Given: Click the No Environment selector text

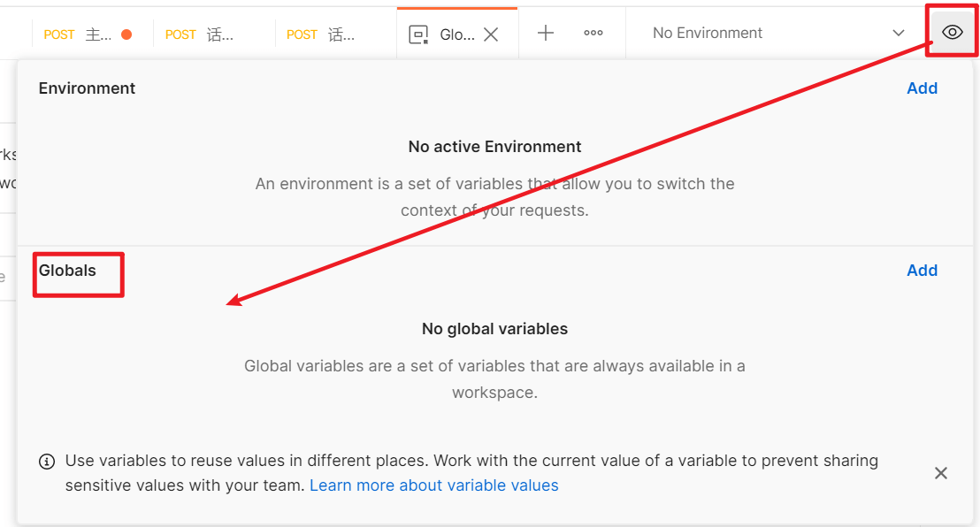Looking at the screenshot, I should click(708, 33).
